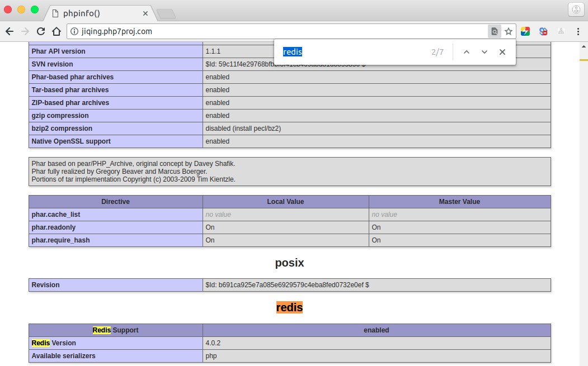This screenshot has height=366, width=588.
Task: Click the 'enabled' value for Native OpenSSL support
Action: (x=218, y=141)
